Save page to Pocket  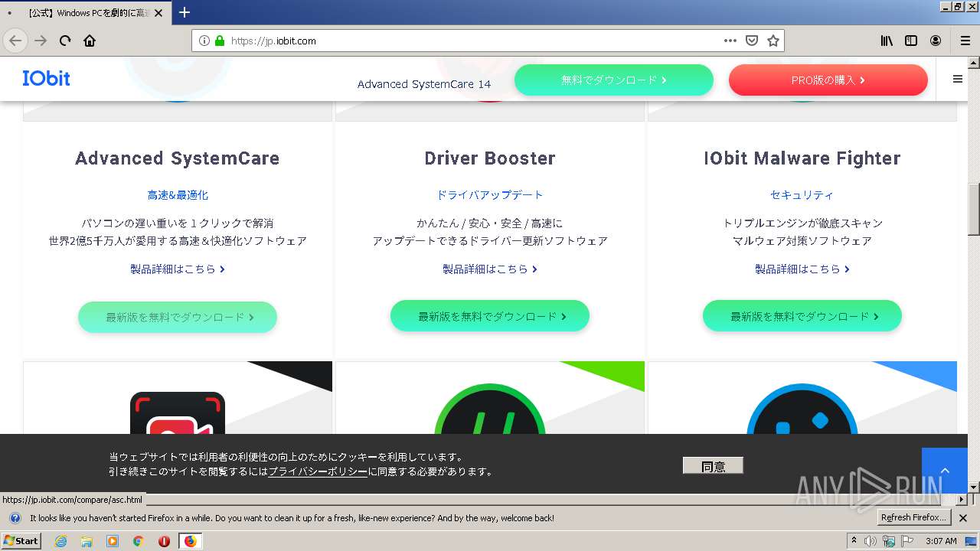[x=752, y=41]
